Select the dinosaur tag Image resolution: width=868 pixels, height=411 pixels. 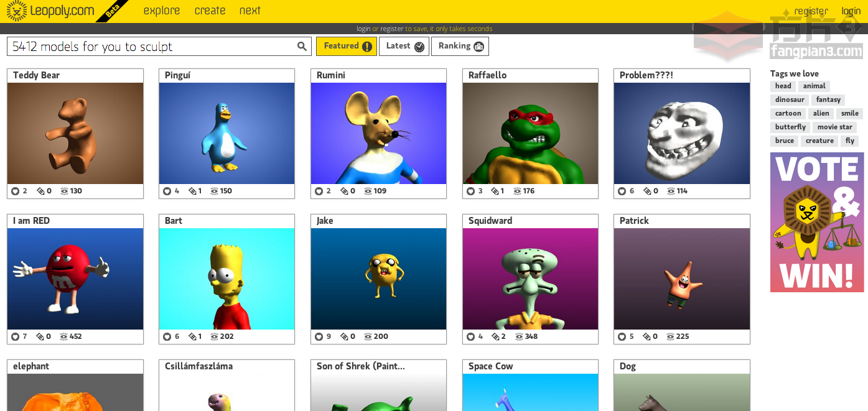pyautogui.click(x=790, y=100)
